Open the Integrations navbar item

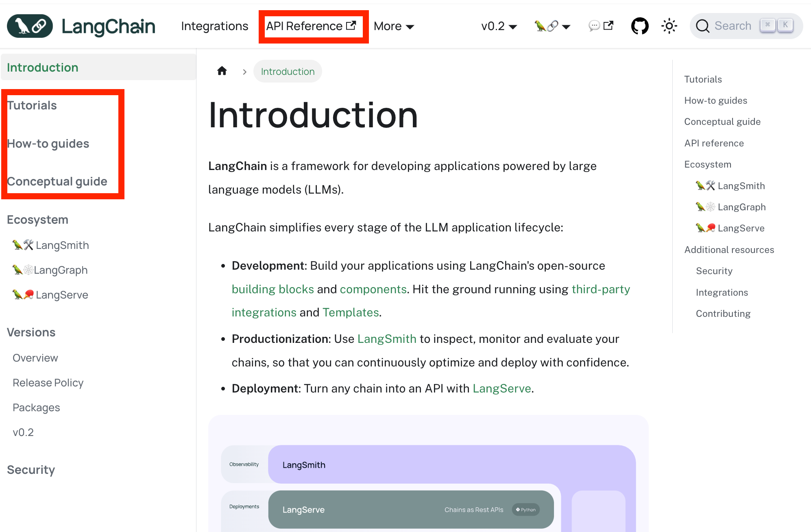(214, 26)
